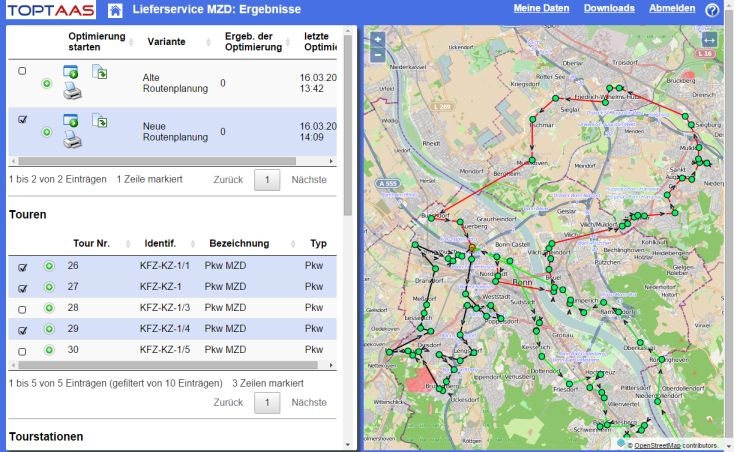Click Abmelden to log out
Viewport: 734px width, 452px height.
pos(672,8)
